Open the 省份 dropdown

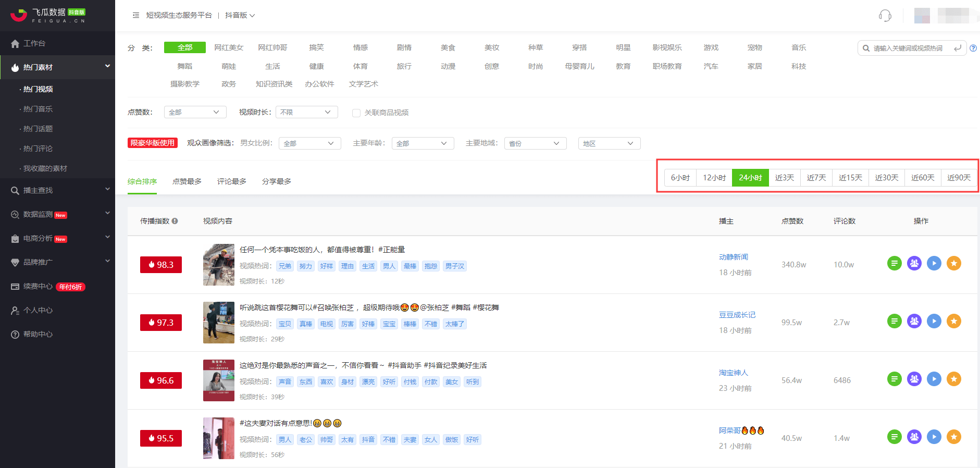point(536,143)
